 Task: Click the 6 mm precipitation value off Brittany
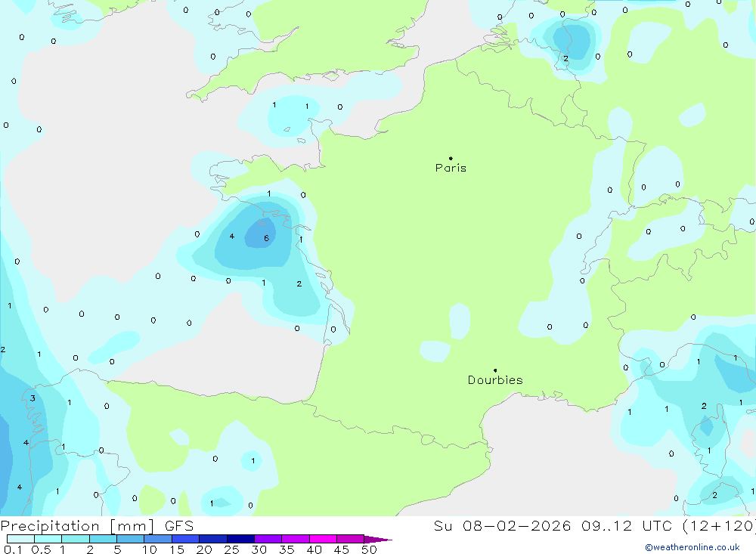click(x=266, y=238)
